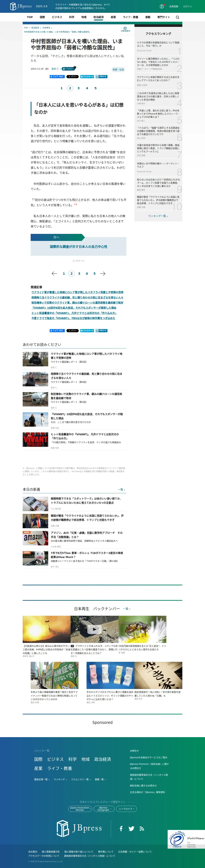205x868 pixels.
Task: Expand ランキング一覧 link under ranking
Action: (x=158, y=216)
